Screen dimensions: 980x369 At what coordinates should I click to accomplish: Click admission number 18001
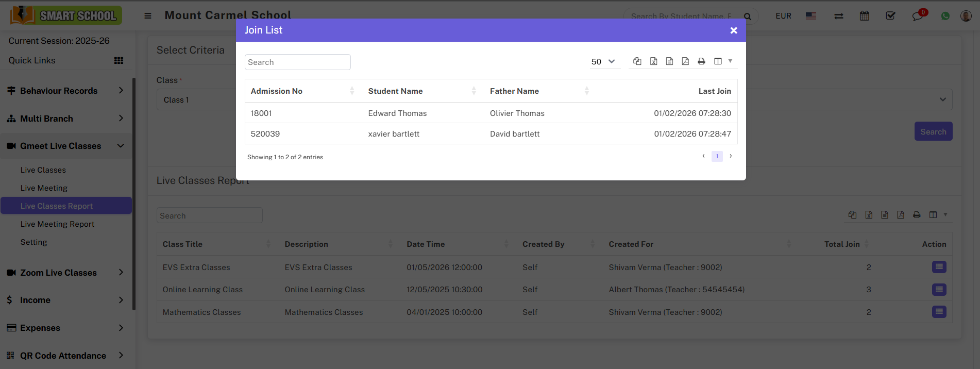261,113
